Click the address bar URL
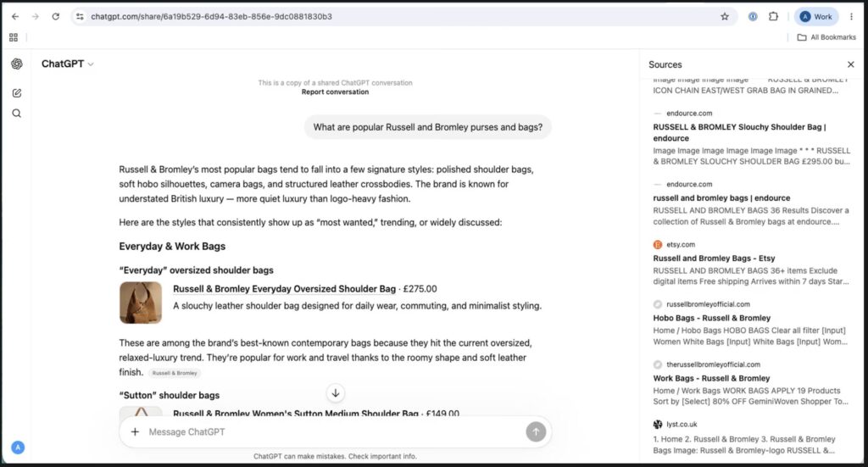The image size is (868, 467). pyautogui.click(x=211, y=17)
